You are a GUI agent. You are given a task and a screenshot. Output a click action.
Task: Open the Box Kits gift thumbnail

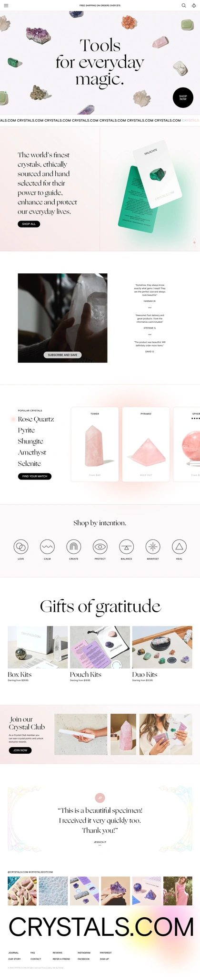[x=38, y=647]
